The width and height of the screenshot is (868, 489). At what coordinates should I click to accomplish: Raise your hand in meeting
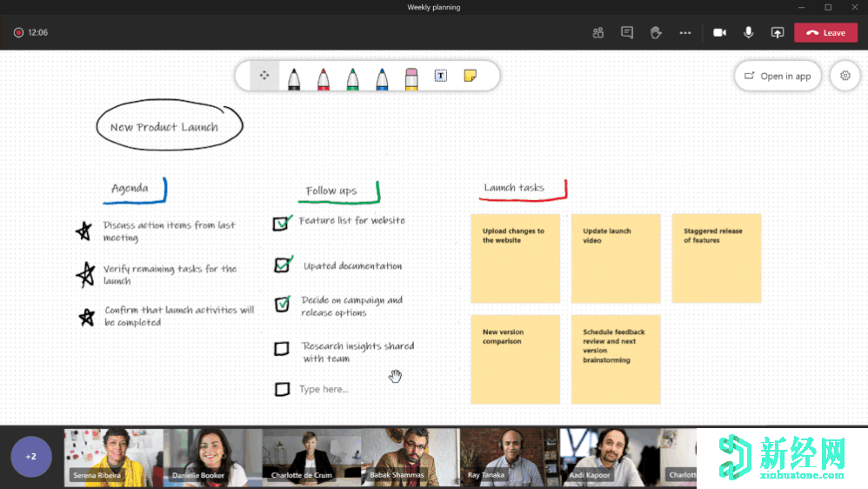point(656,33)
